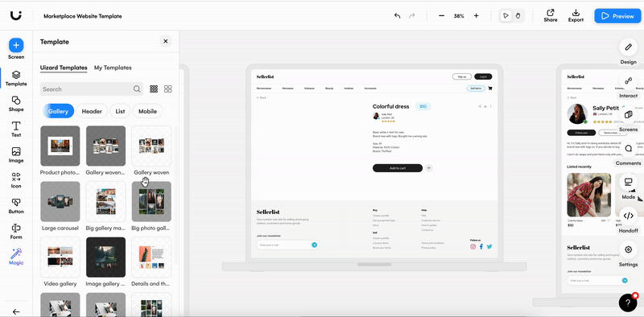The image size is (644, 317).
Task: Select the Header filter chip
Action: [92, 111]
